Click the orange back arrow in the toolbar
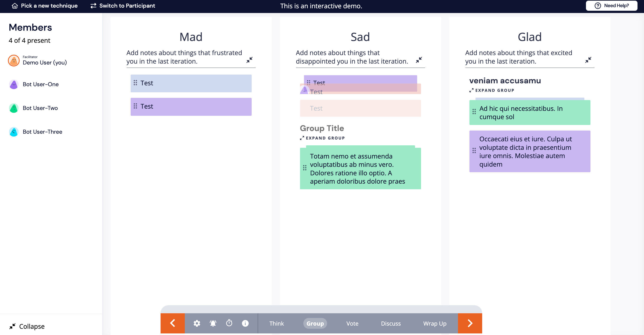 coord(173,323)
